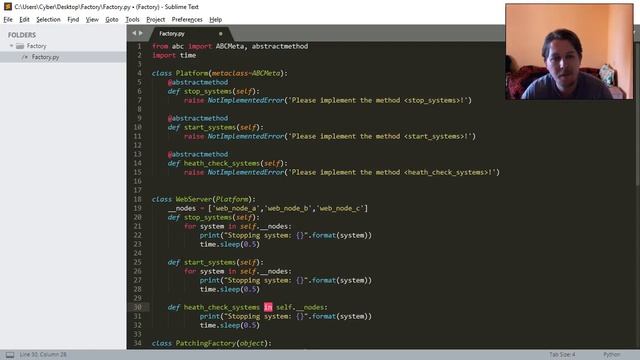The width and height of the screenshot is (640, 360).
Task: Click line number 18 in the gutter
Action: (x=138, y=200)
